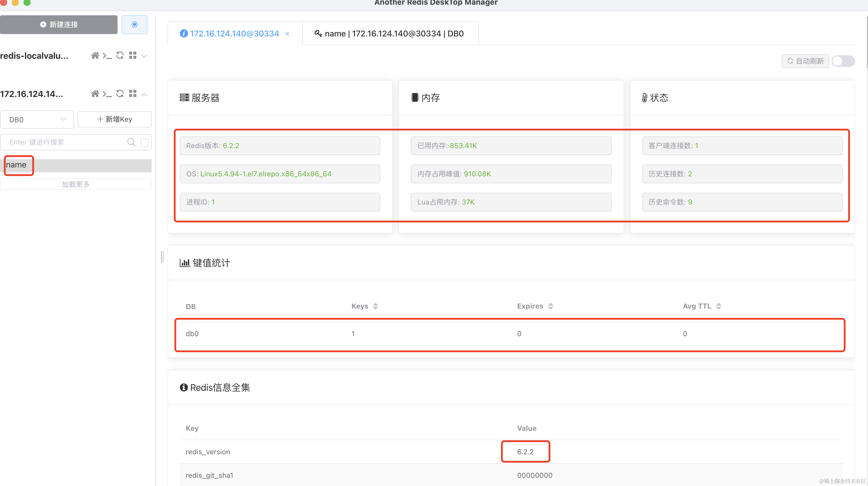Sort the Keys column

tap(375, 306)
